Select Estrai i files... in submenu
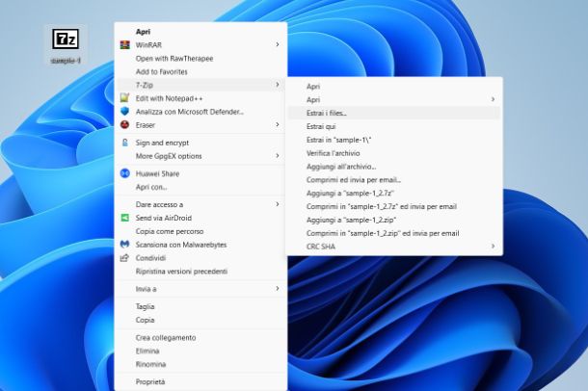 (394, 113)
